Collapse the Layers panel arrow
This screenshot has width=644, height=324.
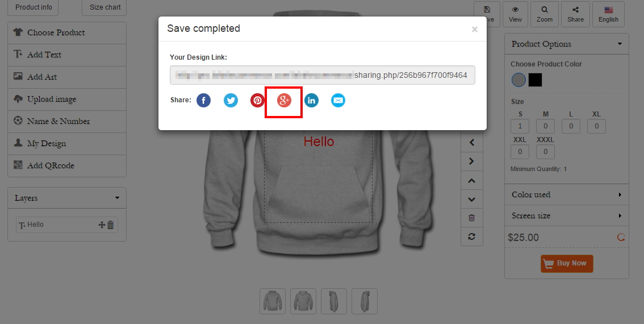click(117, 198)
